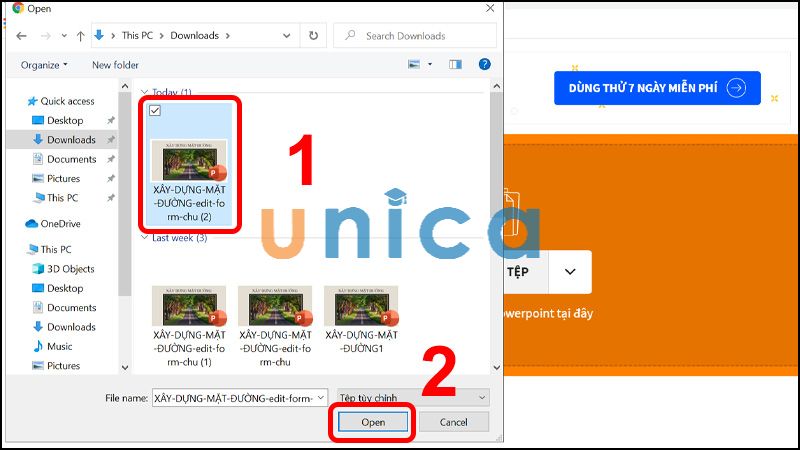Click the Cancel button

tap(454, 422)
